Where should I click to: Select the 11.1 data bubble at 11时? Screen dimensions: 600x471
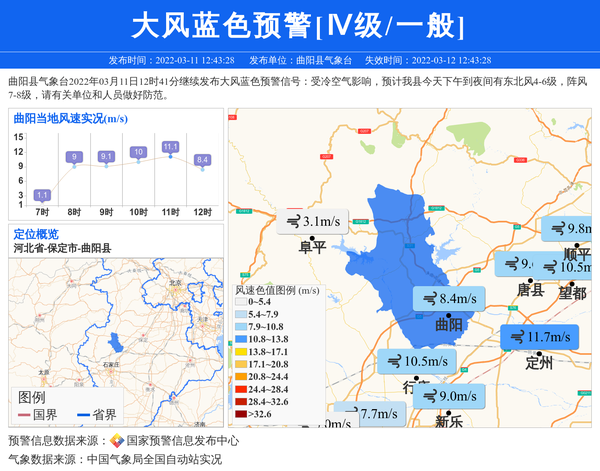coord(170,147)
